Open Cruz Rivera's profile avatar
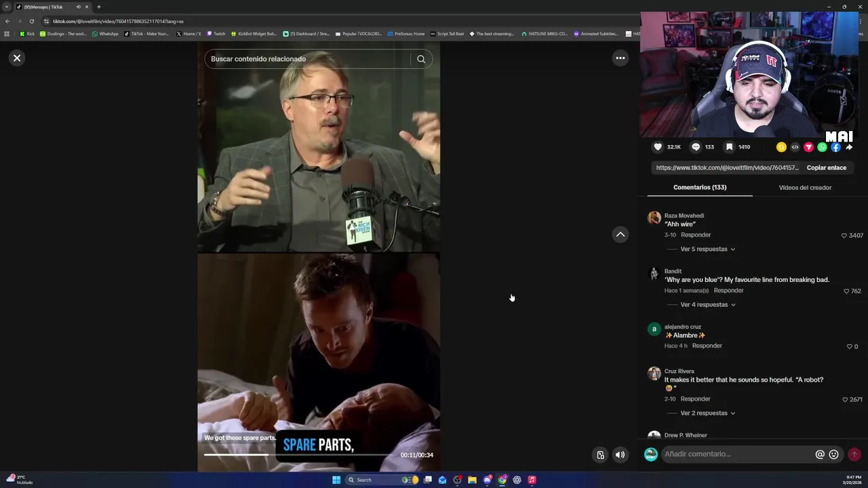 (654, 373)
